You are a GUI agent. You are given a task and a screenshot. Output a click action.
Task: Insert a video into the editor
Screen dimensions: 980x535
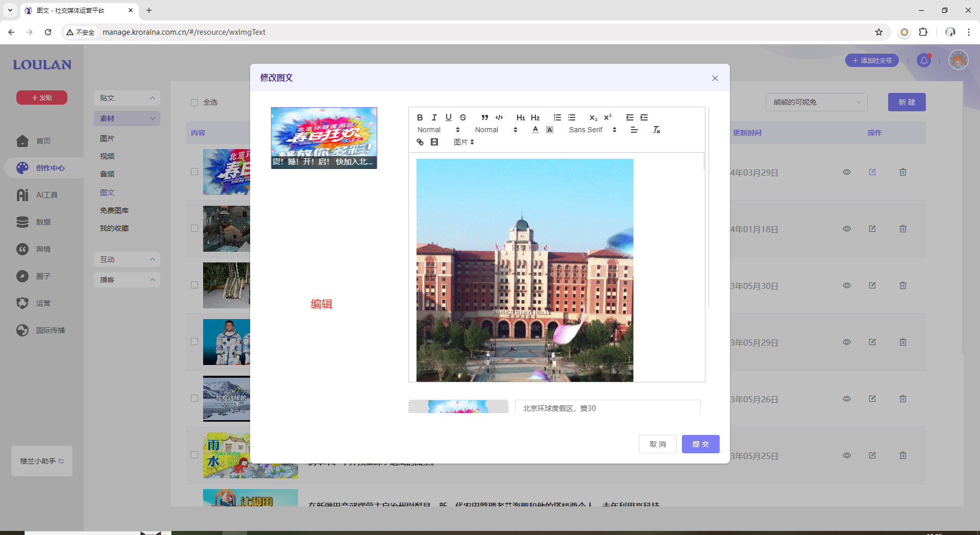(434, 142)
